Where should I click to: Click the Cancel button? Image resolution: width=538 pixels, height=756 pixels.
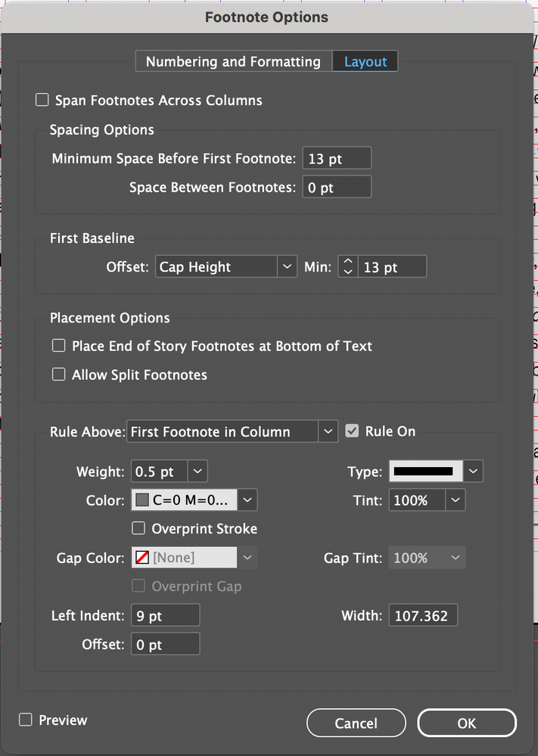tap(356, 723)
